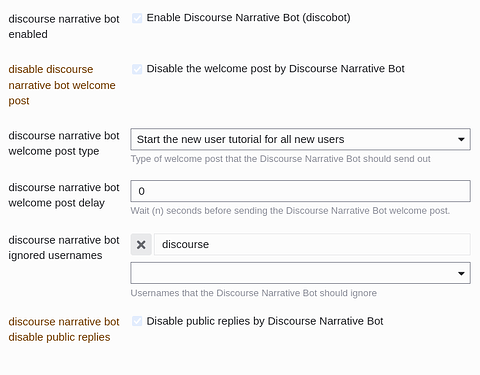Toggle Disable the welcome post checkbox
480x375 pixels.
click(137, 69)
